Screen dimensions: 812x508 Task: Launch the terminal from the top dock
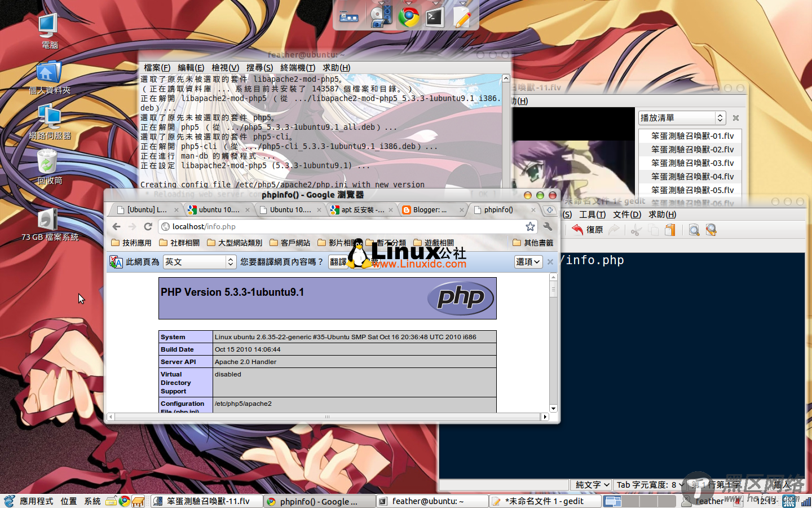(x=435, y=17)
